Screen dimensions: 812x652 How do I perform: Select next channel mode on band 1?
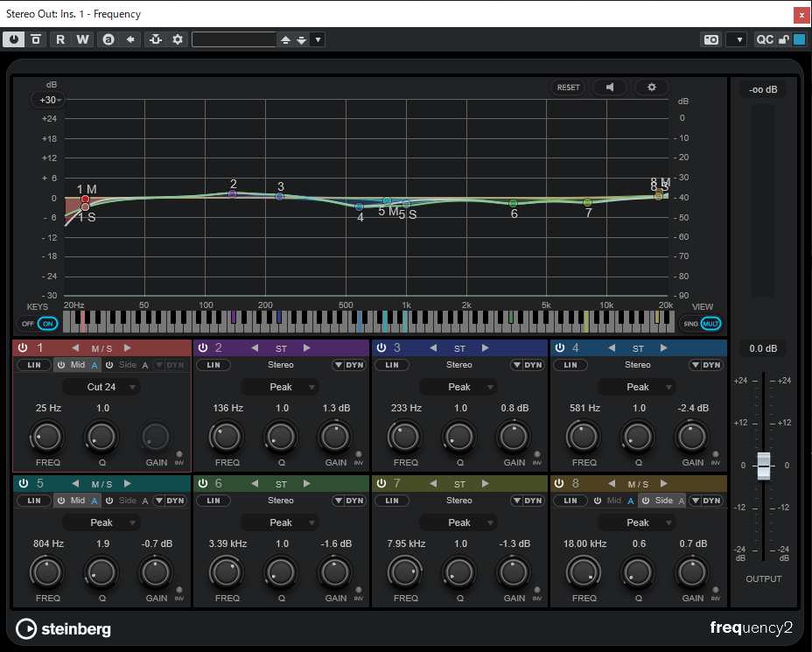point(128,348)
